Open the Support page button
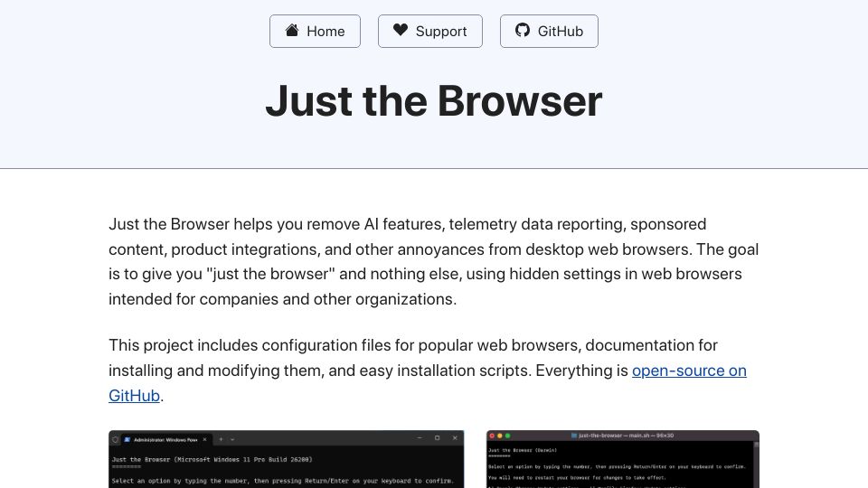This screenshot has height=488, width=868. (x=430, y=31)
